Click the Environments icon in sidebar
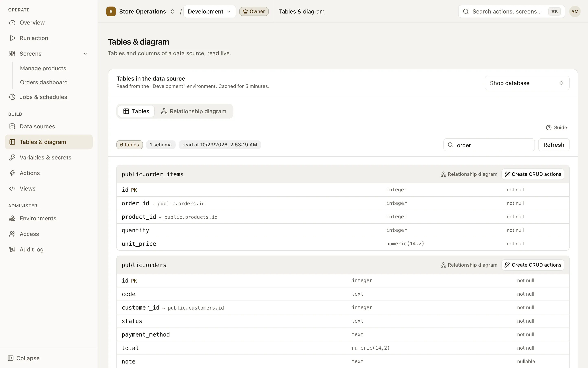This screenshot has height=368, width=588. [x=12, y=219]
